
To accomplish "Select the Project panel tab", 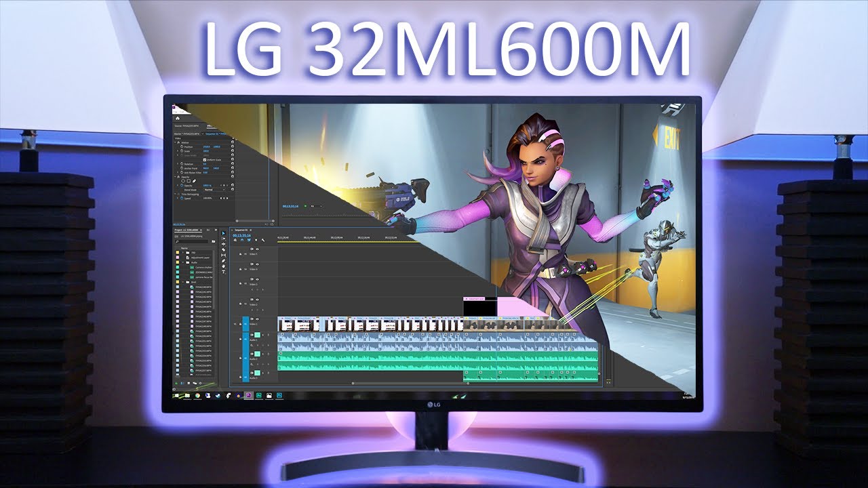I will [x=186, y=230].
